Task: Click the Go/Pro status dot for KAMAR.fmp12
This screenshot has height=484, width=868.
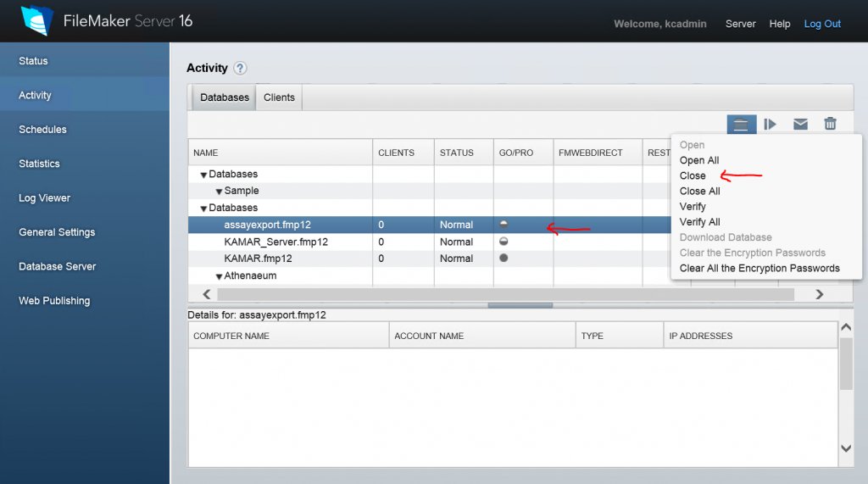Action: [x=504, y=259]
